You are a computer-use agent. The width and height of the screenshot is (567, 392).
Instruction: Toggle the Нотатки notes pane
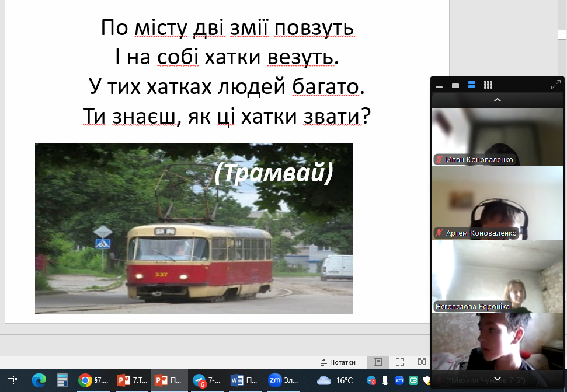338,362
